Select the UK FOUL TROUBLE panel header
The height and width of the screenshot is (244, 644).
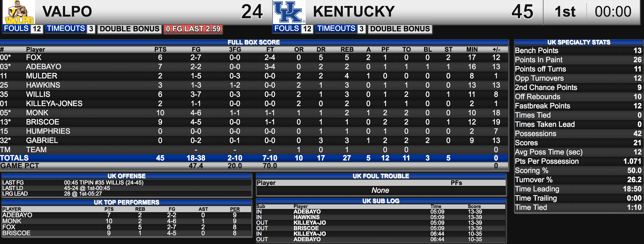381,176
